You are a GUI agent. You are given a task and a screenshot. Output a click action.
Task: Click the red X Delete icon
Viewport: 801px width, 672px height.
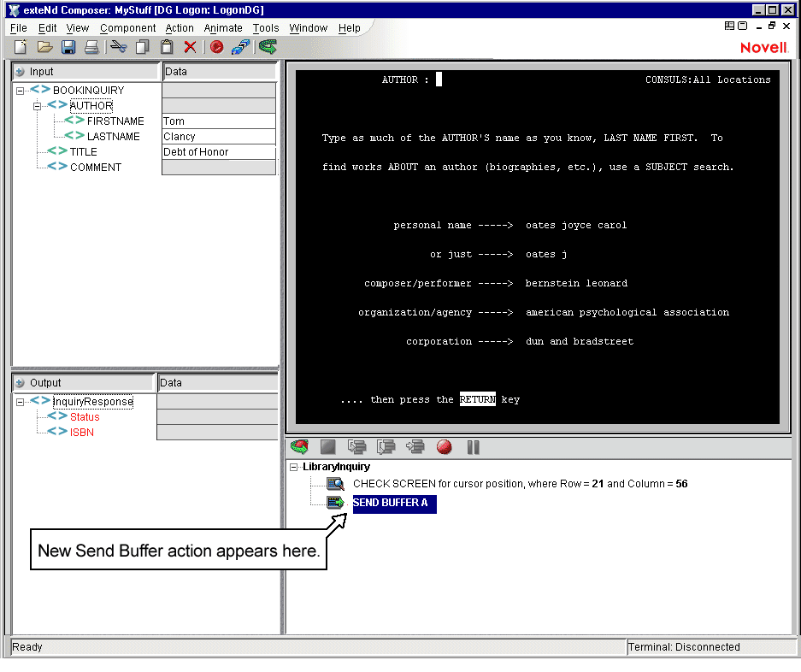tap(190, 47)
